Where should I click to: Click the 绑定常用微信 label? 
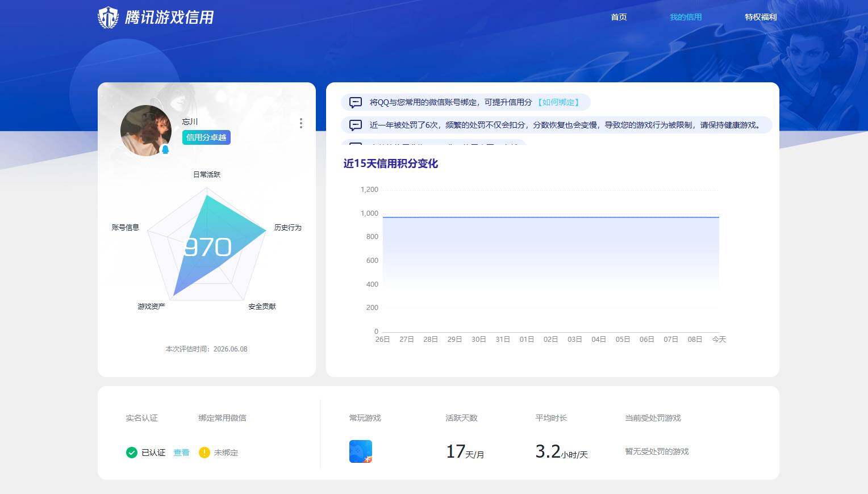pyautogui.click(x=222, y=418)
